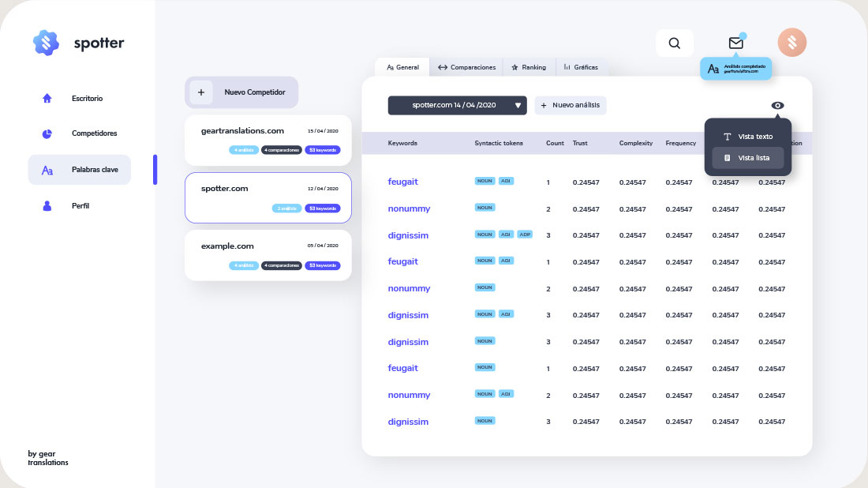
Task: Open the mail notifications icon
Action: coord(735,43)
